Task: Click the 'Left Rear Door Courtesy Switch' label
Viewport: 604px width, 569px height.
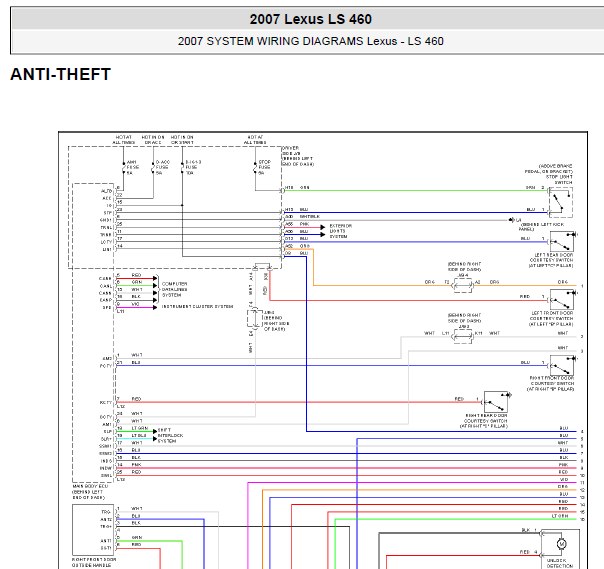Action: pyautogui.click(x=551, y=260)
